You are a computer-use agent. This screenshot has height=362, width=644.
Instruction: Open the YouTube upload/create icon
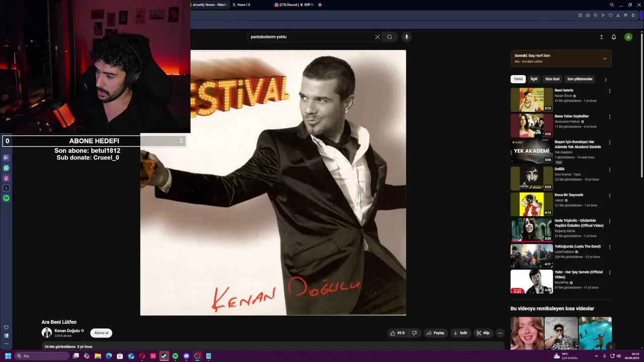click(601, 37)
